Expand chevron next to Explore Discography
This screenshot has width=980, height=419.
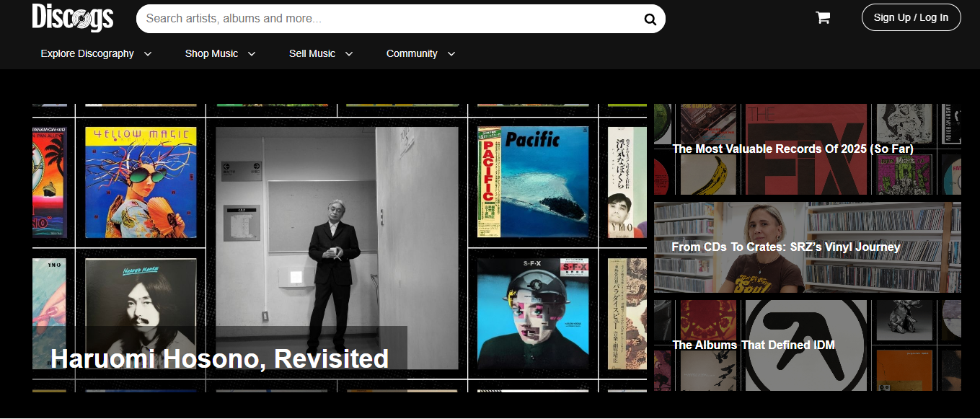[148, 54]
